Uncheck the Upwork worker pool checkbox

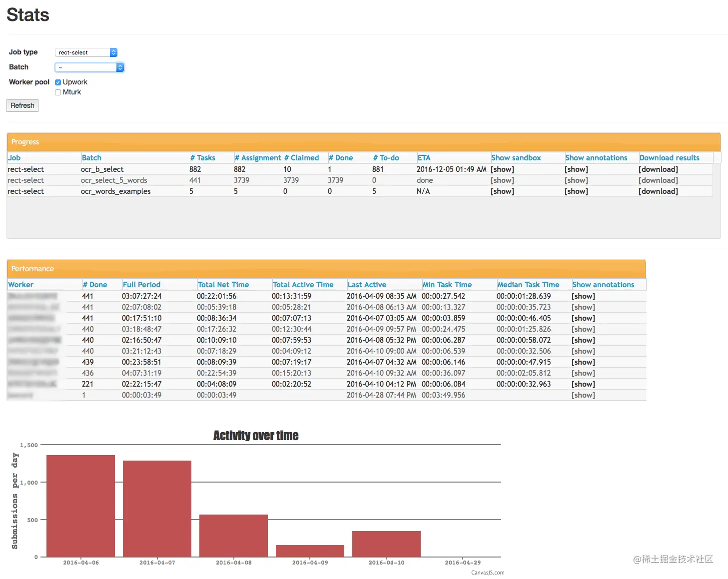pyautogui.click(x=58, y=81)
